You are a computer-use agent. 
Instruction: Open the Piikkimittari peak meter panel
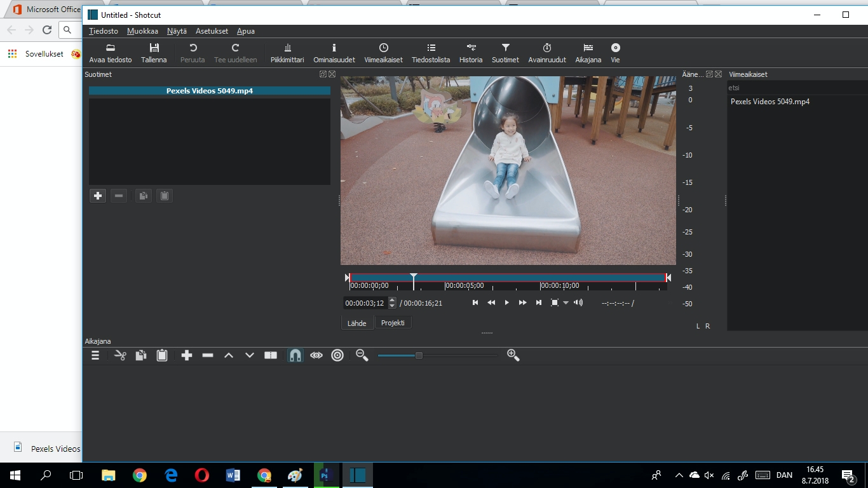coord(287,53)
